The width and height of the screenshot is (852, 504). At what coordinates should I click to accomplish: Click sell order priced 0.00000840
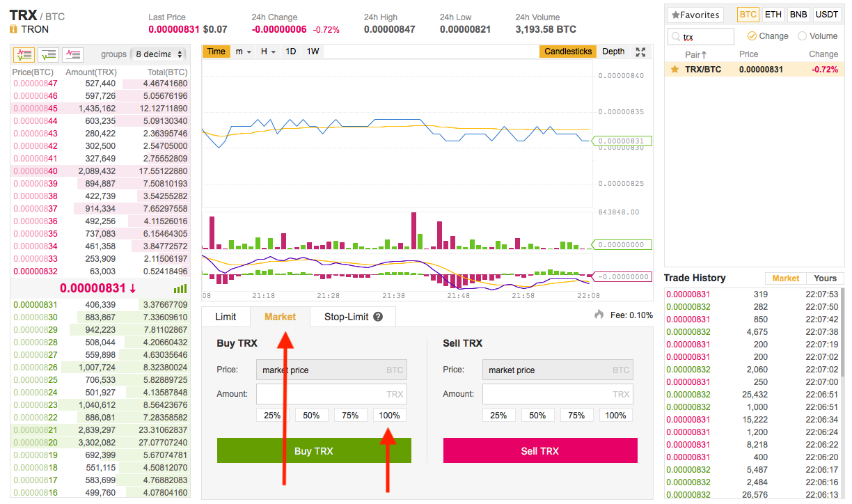100,171
